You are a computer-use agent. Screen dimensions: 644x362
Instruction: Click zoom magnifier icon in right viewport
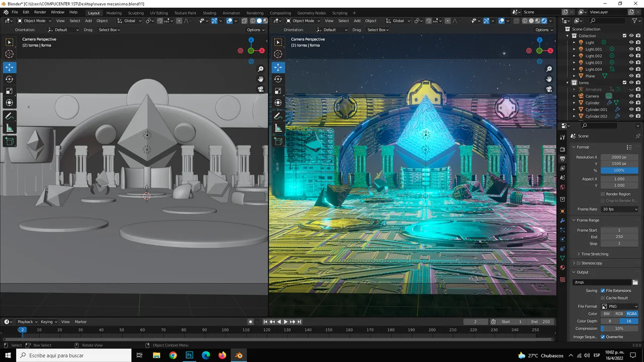tap(549, 69)
